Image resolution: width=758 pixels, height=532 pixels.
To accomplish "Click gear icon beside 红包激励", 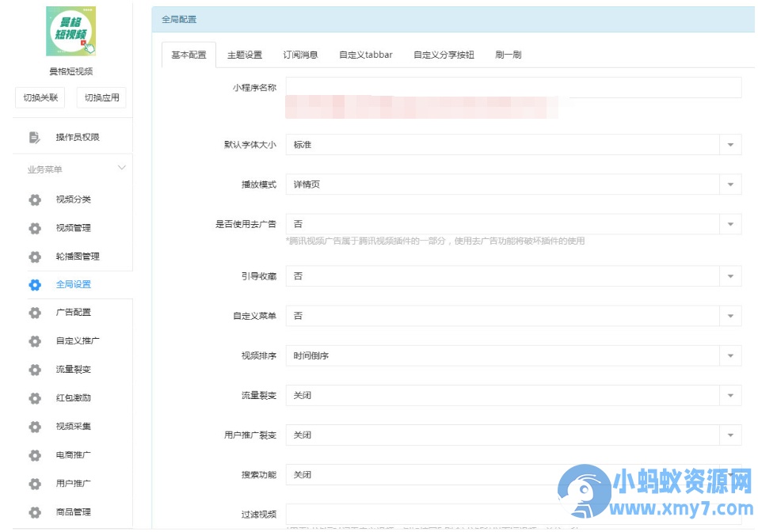I will (x=35, y=398).
